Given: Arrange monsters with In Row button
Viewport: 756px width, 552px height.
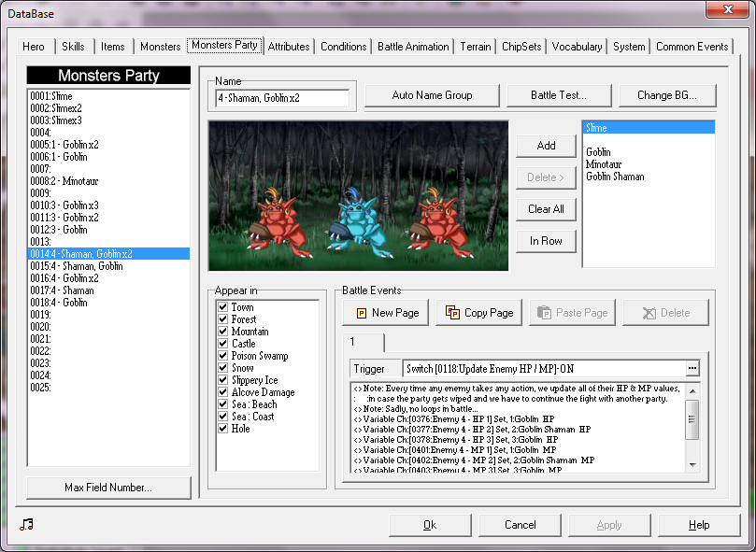Looking at the screenshot, I should pyautogui.click(x=546, y=241).
